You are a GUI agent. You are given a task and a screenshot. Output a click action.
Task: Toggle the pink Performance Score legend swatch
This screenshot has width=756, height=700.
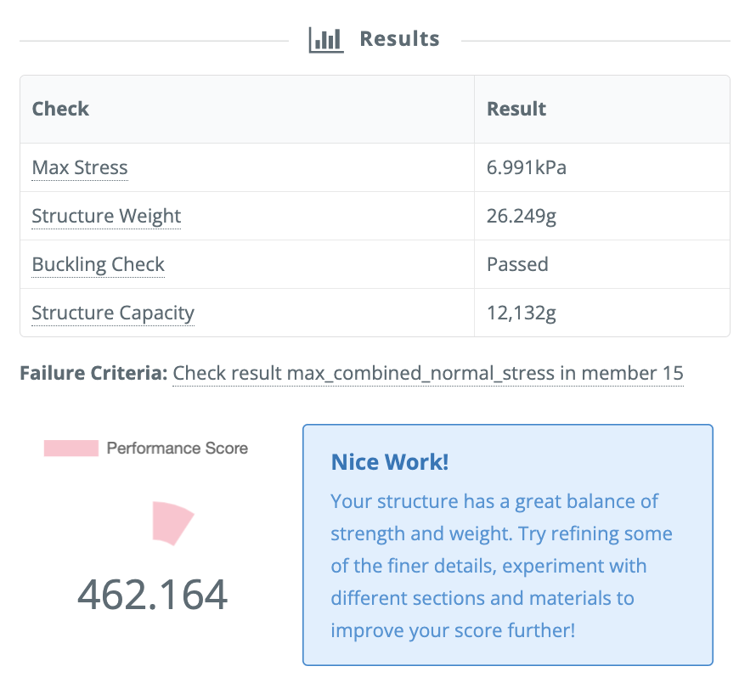pos(71,448)
